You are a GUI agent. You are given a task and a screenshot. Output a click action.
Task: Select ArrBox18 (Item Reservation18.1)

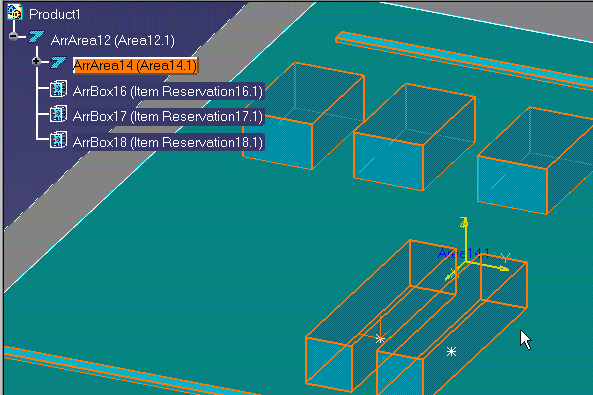tap(168, 143)
